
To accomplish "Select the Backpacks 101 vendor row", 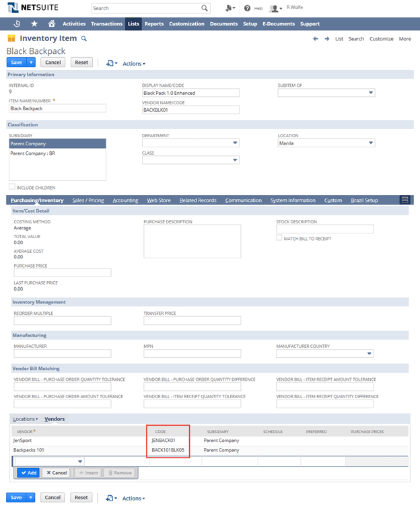I will coord(210,450).
